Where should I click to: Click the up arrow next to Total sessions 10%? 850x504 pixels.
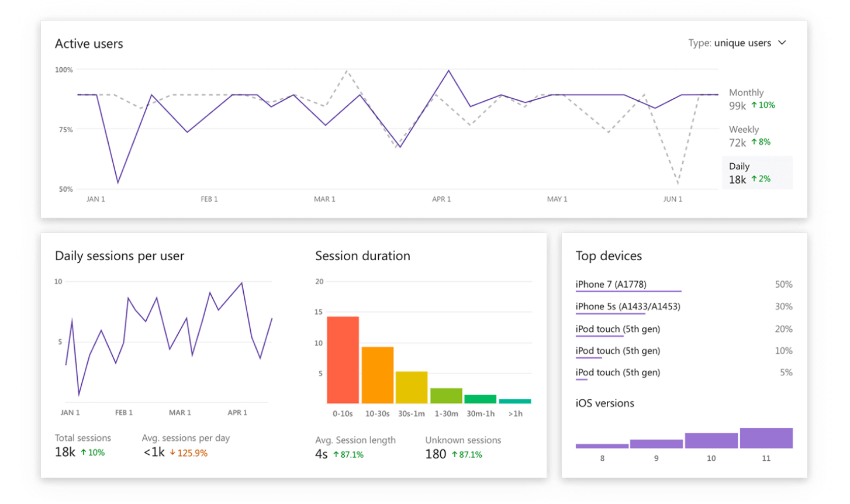point(84,453)
